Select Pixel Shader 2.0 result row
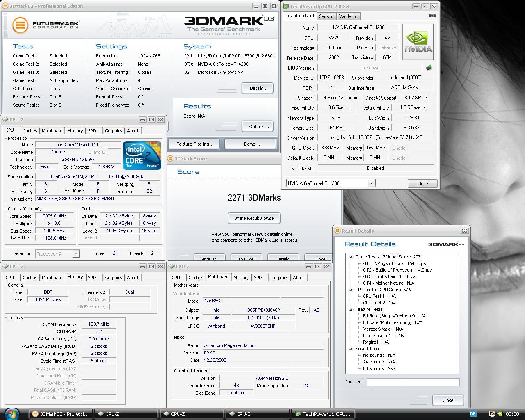The image size is (525, 420). [x=384, y=336]
